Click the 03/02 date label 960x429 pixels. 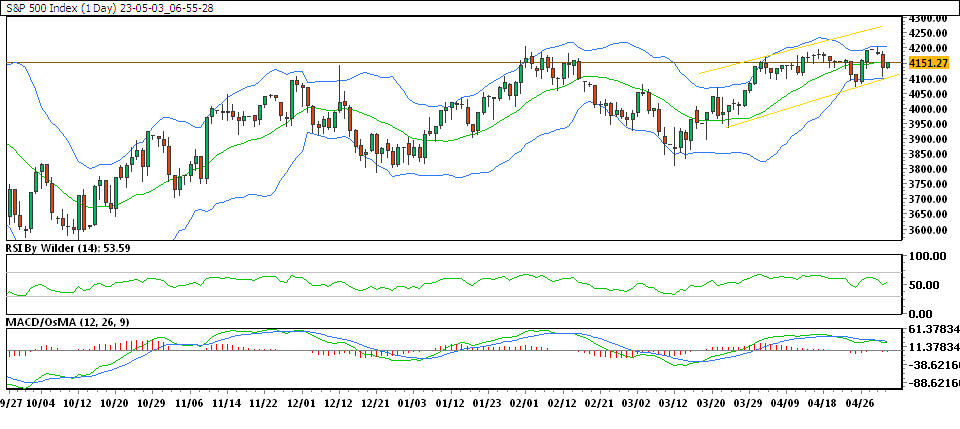tap(637, 404)
